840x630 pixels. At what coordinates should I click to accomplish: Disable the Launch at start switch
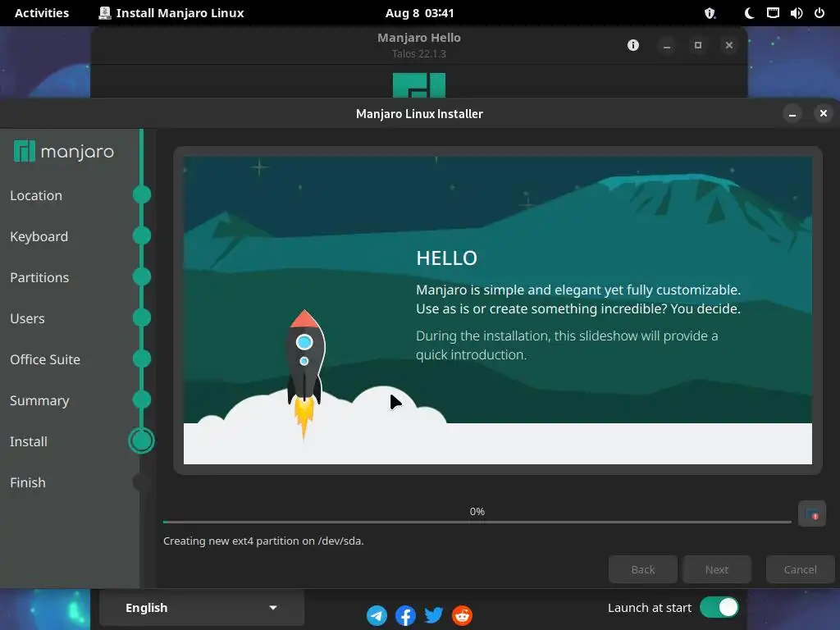point(719,608)
